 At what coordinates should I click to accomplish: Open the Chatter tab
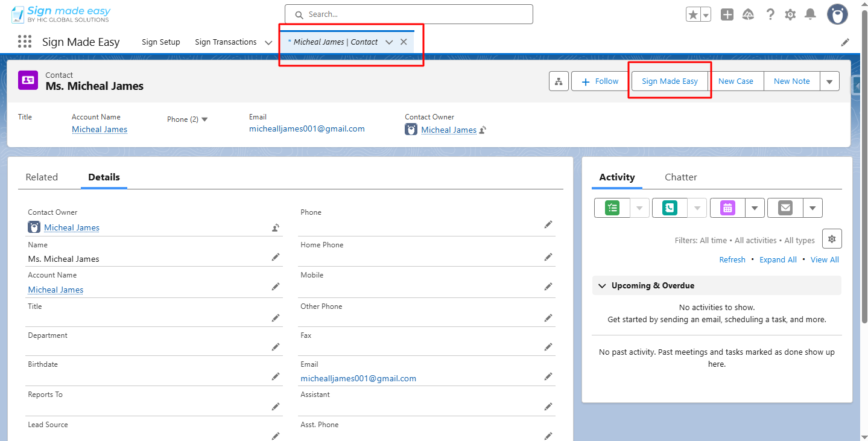click(x=680, y=177)
